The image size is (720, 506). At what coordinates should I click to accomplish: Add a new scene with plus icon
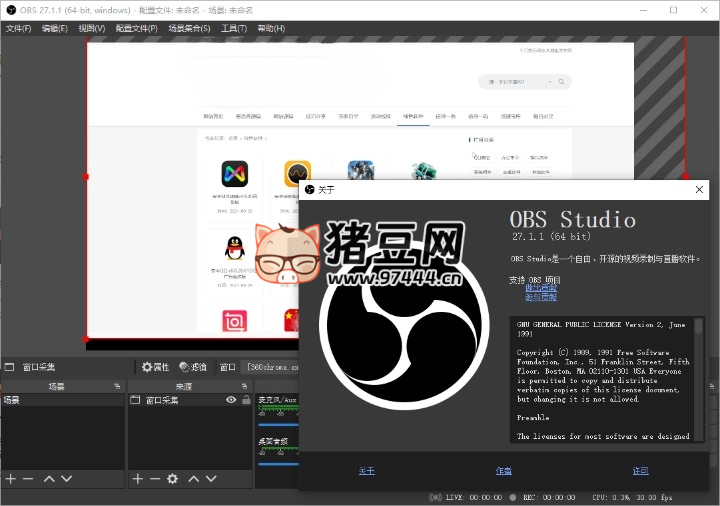click(x=10, y=479)
